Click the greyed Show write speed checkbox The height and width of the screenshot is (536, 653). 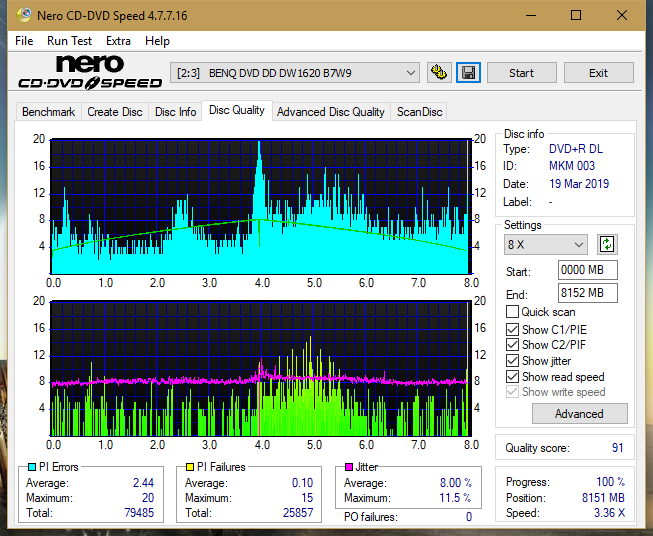tap(512, 392)
